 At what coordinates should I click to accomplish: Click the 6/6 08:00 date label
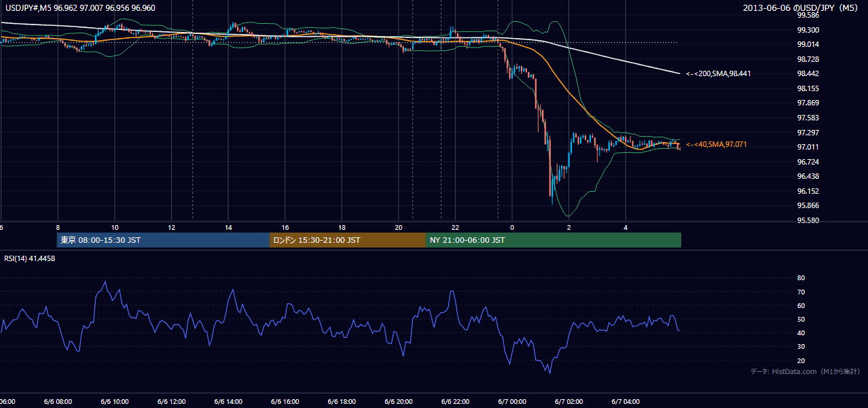pos(57,401)
